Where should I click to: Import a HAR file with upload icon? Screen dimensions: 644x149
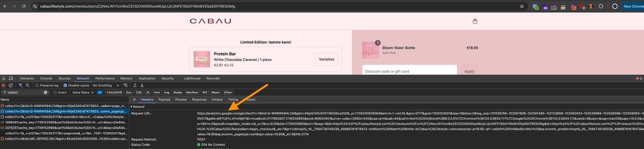click(135, 85)
